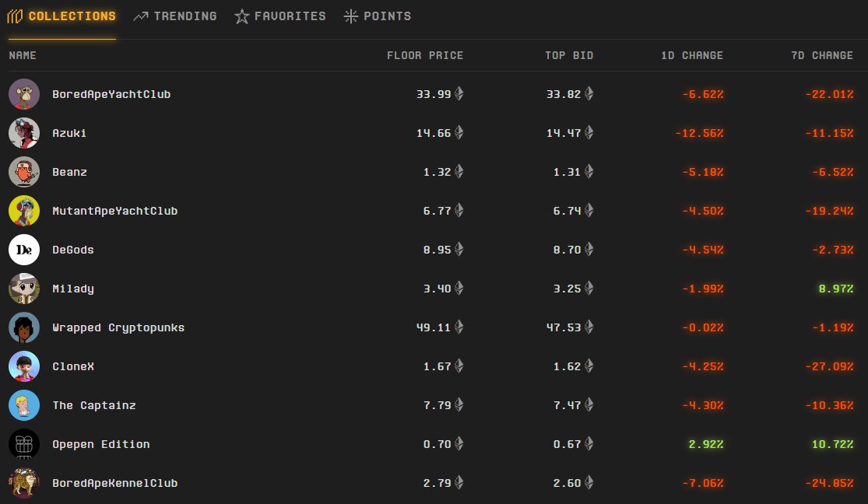Click The Captainz avatar
The image size is (868, 504).
tap(24, 405)
